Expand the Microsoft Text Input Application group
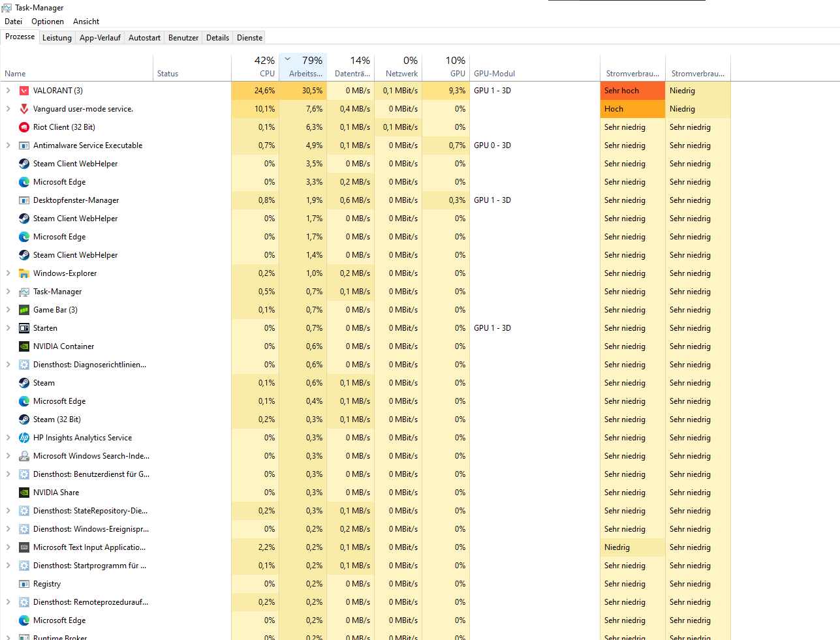This screenshot has width=840, height=640. 8,547
